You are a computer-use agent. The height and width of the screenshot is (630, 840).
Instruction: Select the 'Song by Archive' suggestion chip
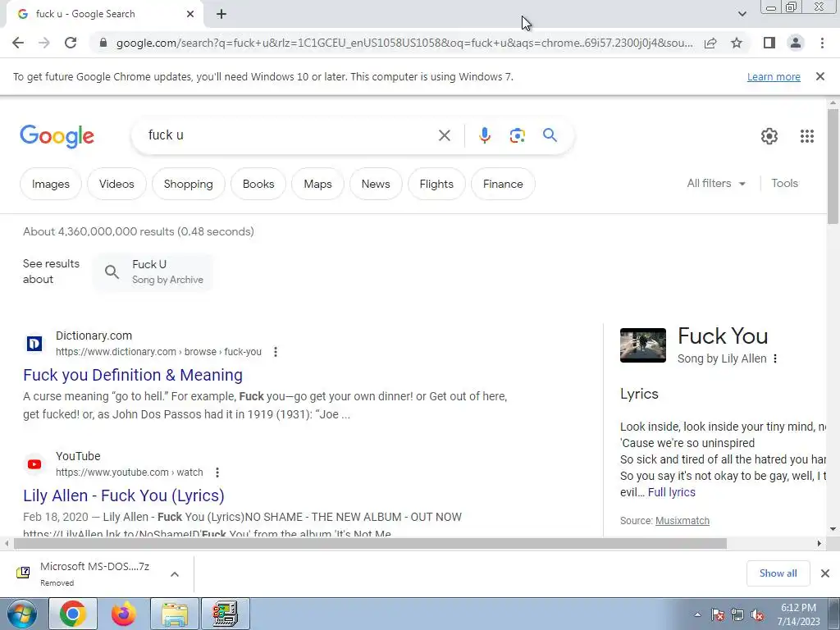[x=153, y=272]
